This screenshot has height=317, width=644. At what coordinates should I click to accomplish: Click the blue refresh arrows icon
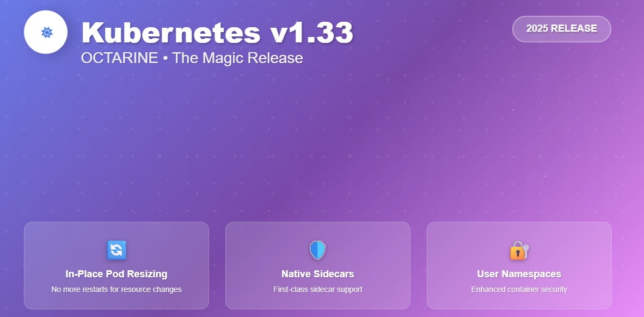pos(116,250)
